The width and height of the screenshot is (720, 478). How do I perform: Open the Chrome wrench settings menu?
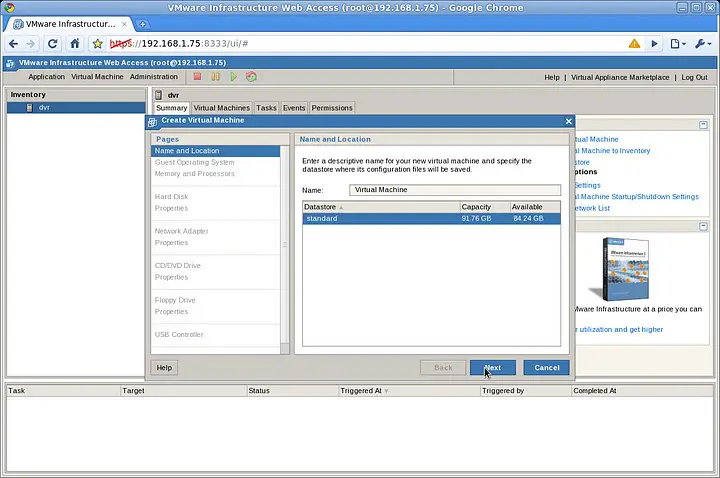pyautogui.click(x=703, y=44)
